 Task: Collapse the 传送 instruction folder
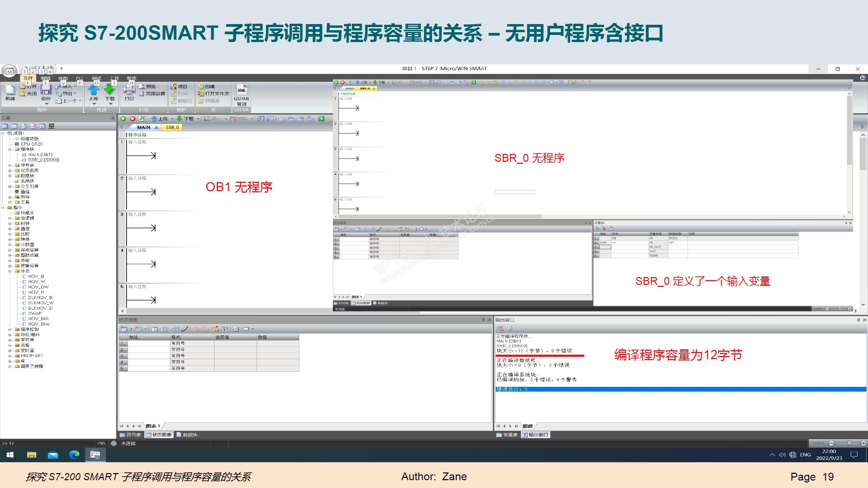coord(10,271)
